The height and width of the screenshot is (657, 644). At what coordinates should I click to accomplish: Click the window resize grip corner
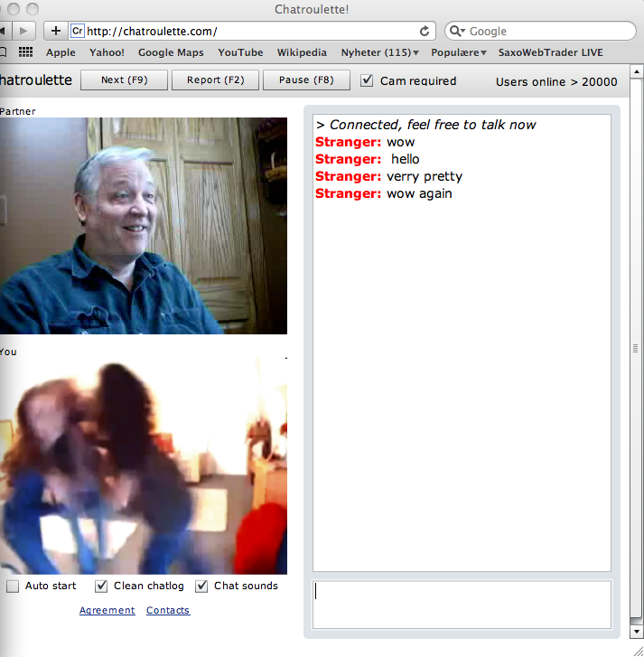[x=638, y=651]
